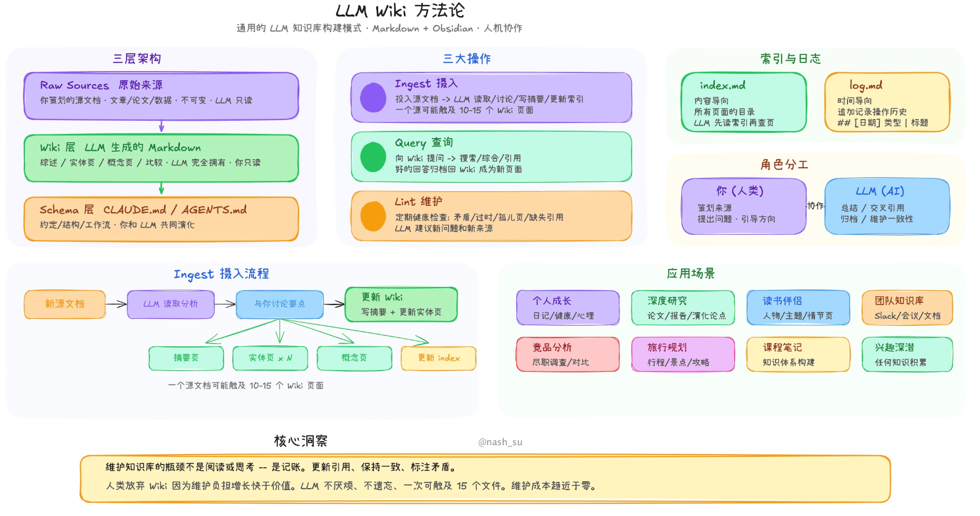
Task: Select the Wiki 层 green box
Action: [161, 158]
